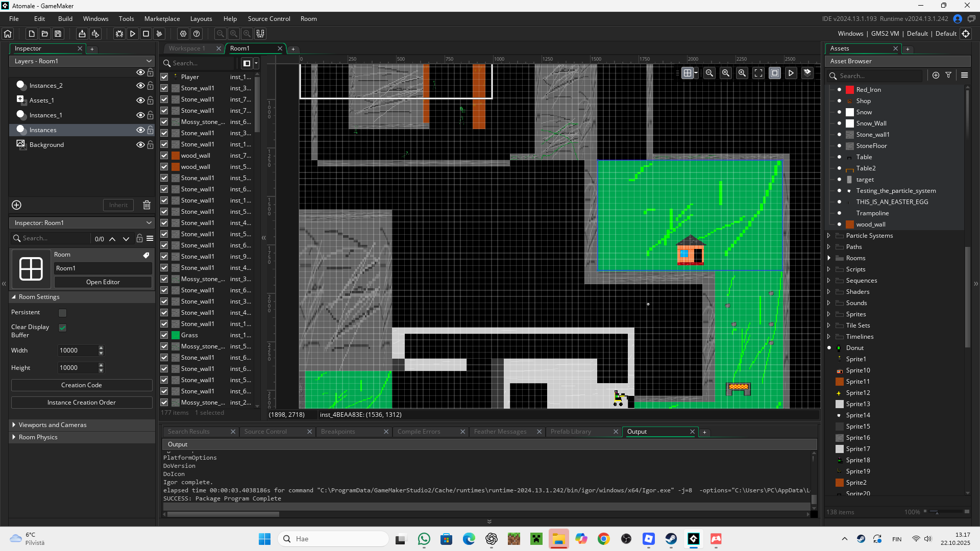
Task: Hide the Background layer
Action: (x=140, y=145)
